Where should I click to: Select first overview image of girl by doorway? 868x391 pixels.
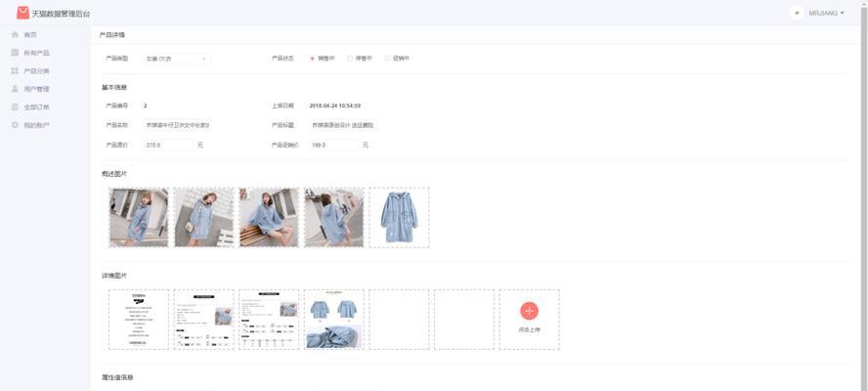(139, 217)
